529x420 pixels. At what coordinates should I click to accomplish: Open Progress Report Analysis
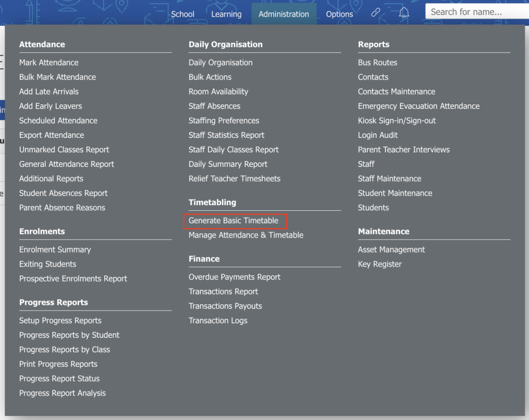(63, 393)
